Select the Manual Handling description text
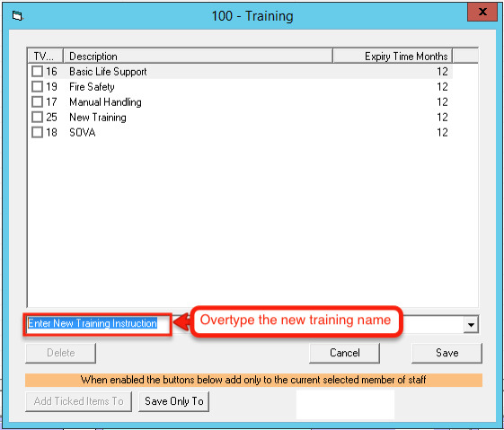Image resolution: width=504 pixels, height=430 pixels. [x=105, y=102]
